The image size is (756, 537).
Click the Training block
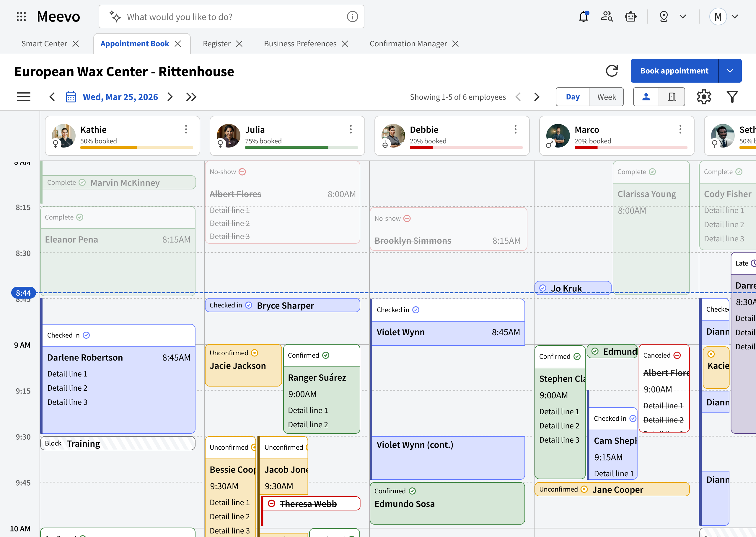click(118, 443)
